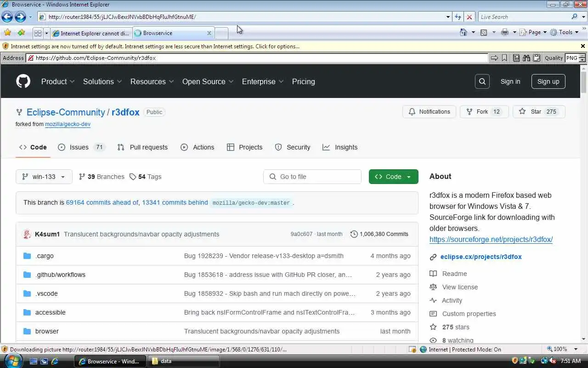Expand Tools menu dropdown
The width and height of the screenshot is (588, 368).
[x=576, y=32]
